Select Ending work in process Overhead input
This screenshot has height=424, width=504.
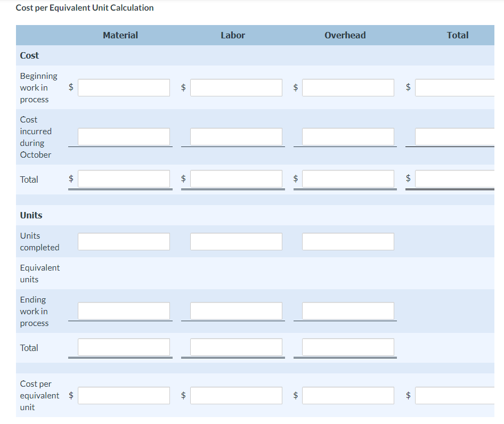pos(348,311)
